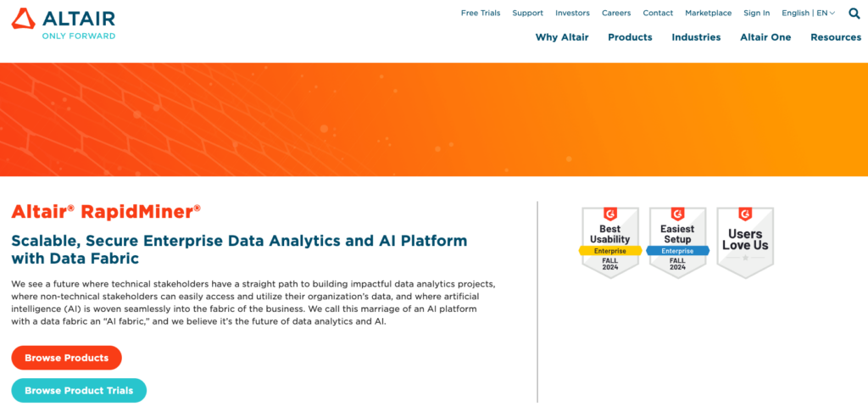
Task: Click the Browse Product Trials button
Action: click(x=79, y=391)
